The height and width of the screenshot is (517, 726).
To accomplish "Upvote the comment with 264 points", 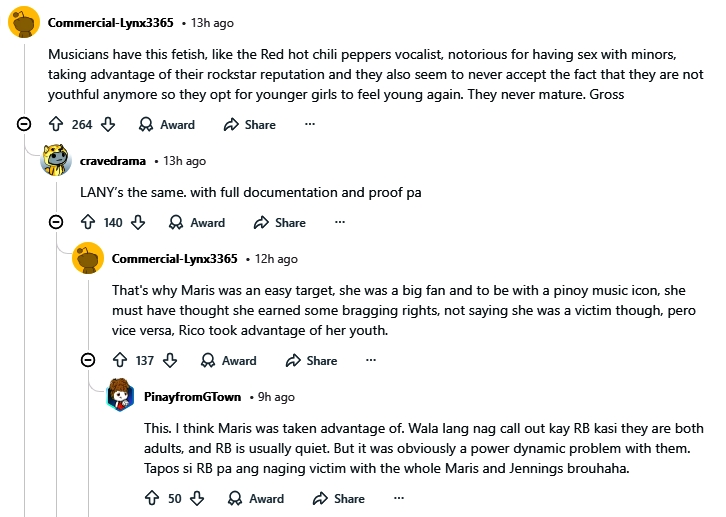I will [x=56, y=125].
